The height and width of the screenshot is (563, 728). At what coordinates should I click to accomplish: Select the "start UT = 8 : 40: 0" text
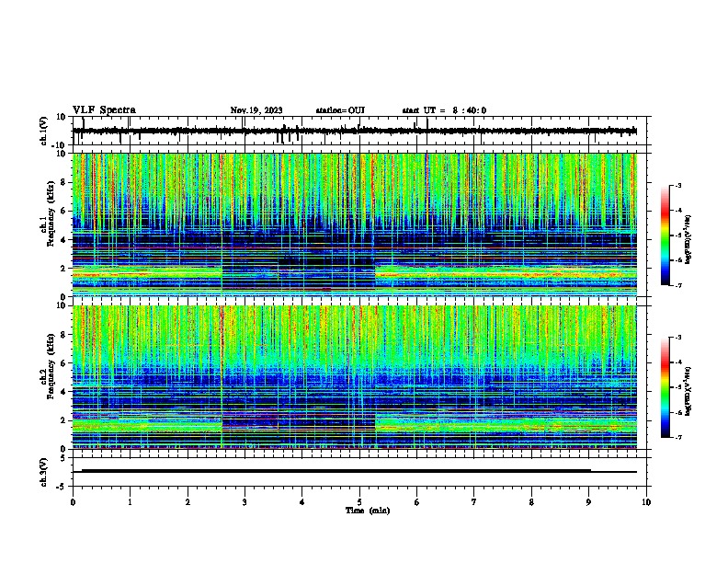[444, 110]
